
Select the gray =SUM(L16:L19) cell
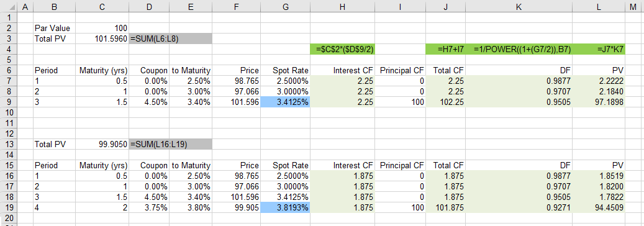tap(170, 144)
